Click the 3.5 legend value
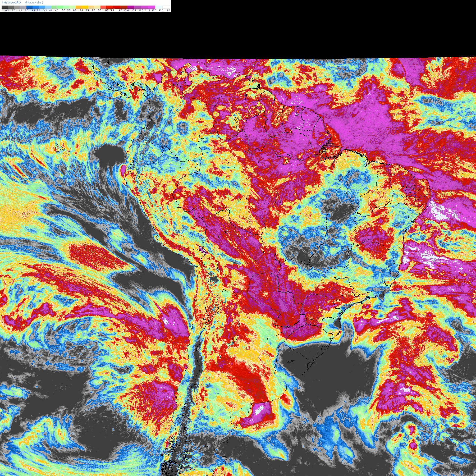476x476 pixels. click(45, 10)
